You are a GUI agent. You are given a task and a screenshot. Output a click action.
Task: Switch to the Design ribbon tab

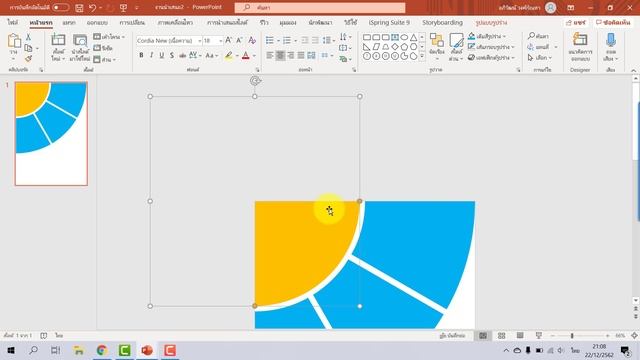[x=97, y=22]
